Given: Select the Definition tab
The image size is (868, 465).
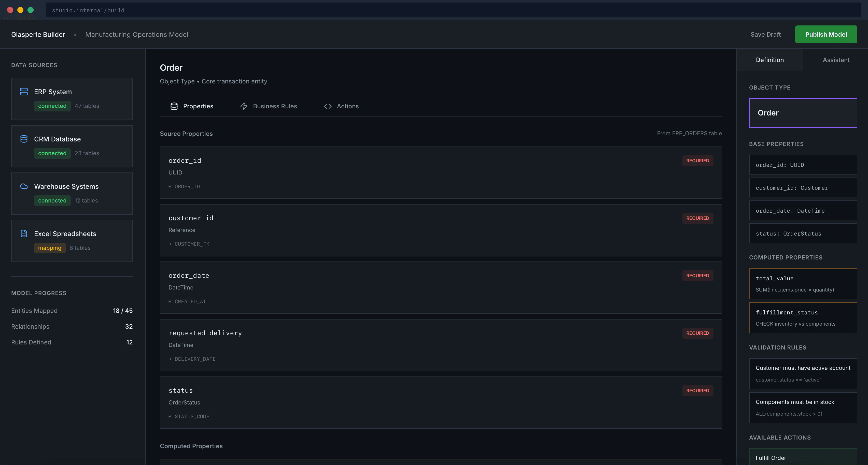Looking at the screenshot, I should (x=769, y=60).
